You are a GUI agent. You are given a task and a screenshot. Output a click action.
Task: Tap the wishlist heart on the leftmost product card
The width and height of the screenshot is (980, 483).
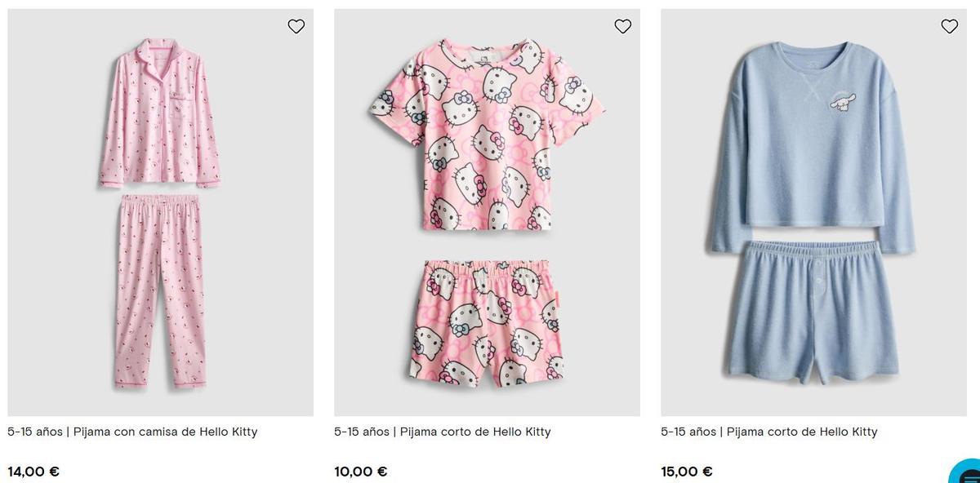coord(295,25)
